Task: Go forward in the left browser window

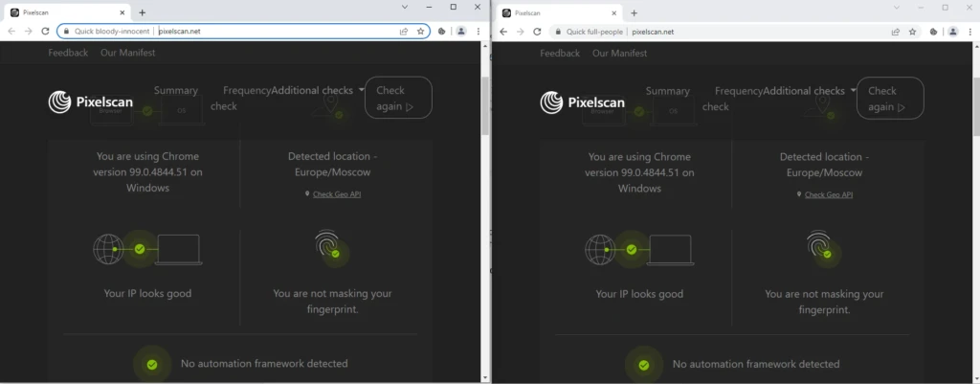Action: 28,31
